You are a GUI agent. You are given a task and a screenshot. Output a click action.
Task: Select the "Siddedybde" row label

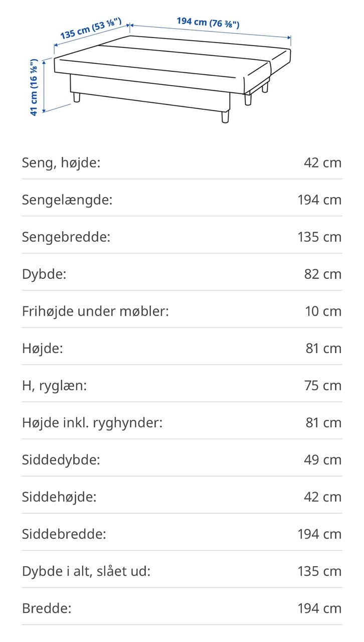(x=61, y=459)
